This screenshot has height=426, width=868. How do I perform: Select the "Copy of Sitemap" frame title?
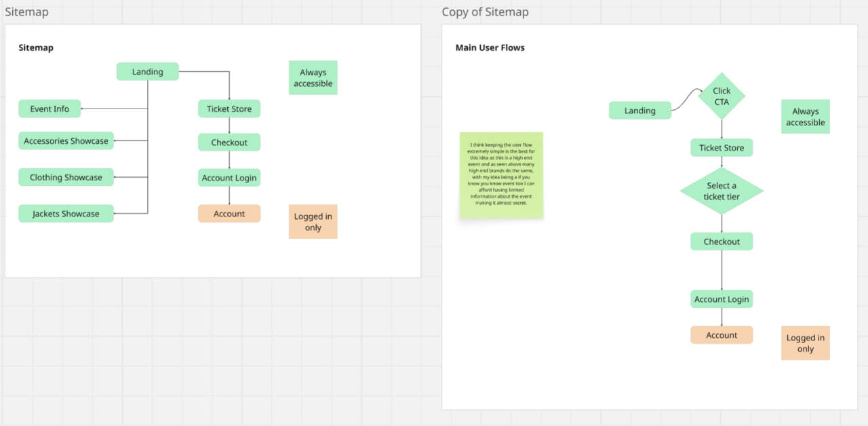coord(484,12)
